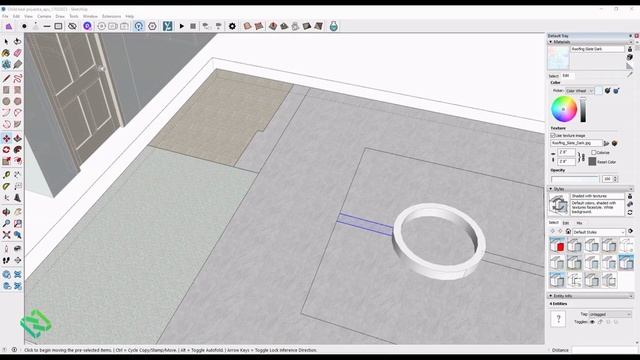
Task: Collapse the Styles panel
Action: pos(551,189)
